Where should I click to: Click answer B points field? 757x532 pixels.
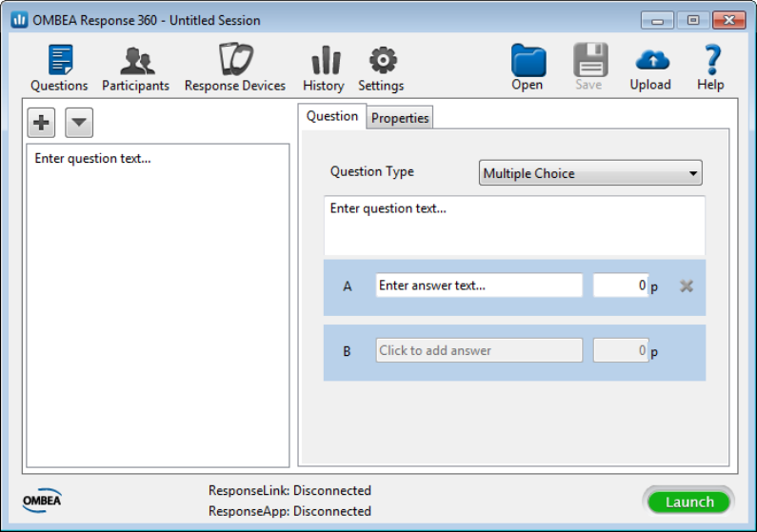pyautogui.click(x=621, y=350)
